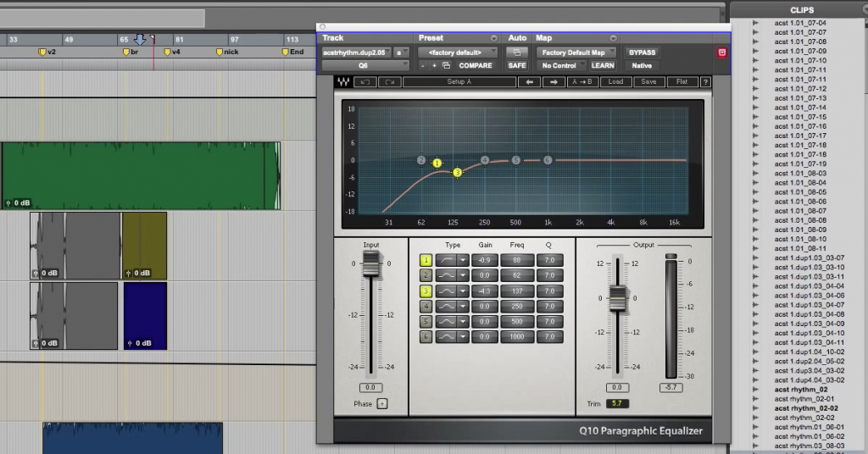Click the LEARN button
The height and width of the screenshot is (454, 868).
[603, 66]
